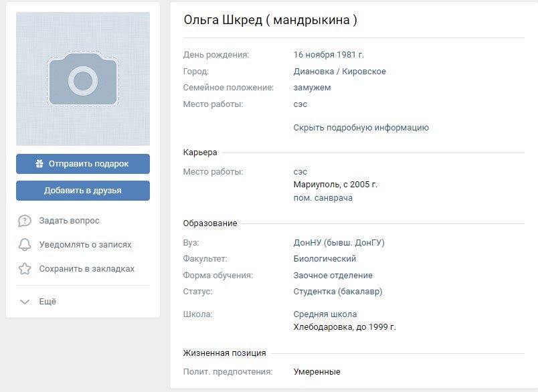Viewport: 538px width, 392px height.
Task: Click the Студентка (бакалавр) status link
Action: (337, 292)
